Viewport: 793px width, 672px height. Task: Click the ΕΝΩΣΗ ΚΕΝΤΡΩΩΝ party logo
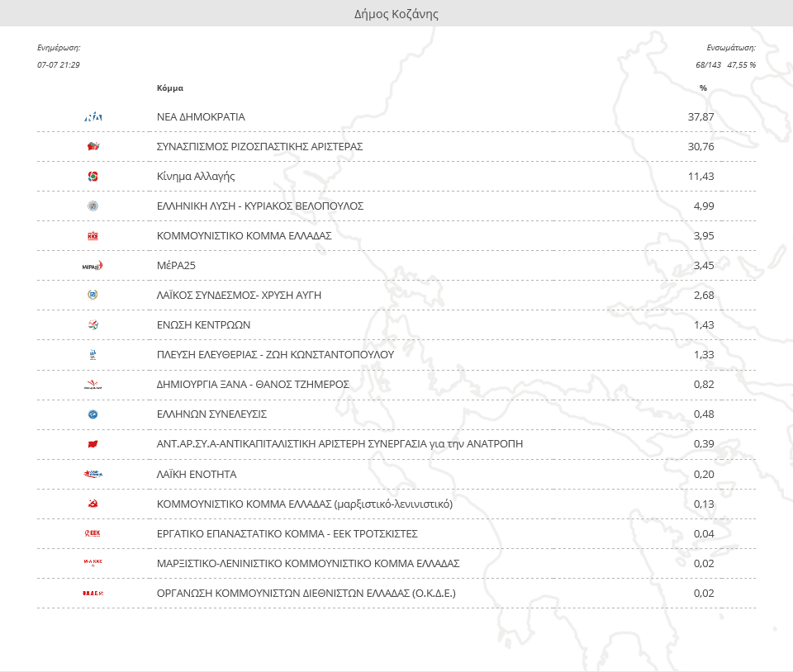[93, 325]
